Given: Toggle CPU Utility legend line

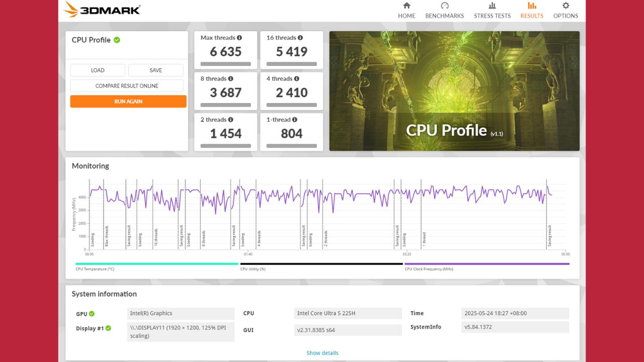Looking at the screenshot, I should point(321,263).
